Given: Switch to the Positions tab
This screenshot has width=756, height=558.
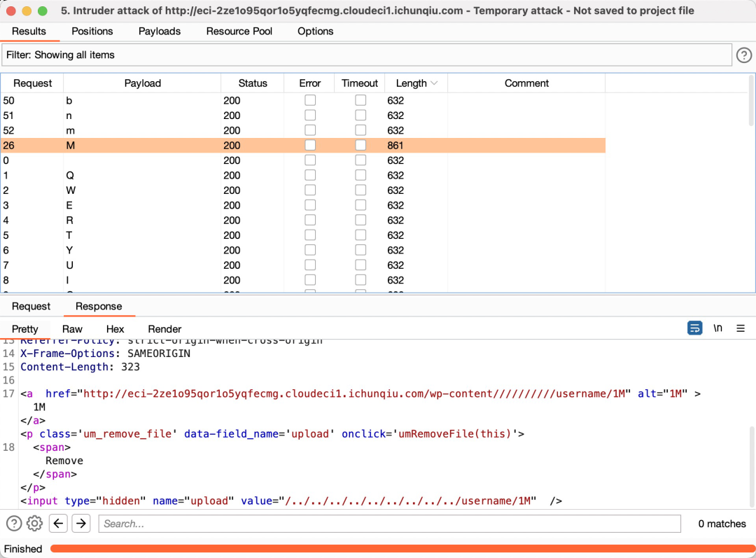Looking at the screenshot, I should coord(92,32).
